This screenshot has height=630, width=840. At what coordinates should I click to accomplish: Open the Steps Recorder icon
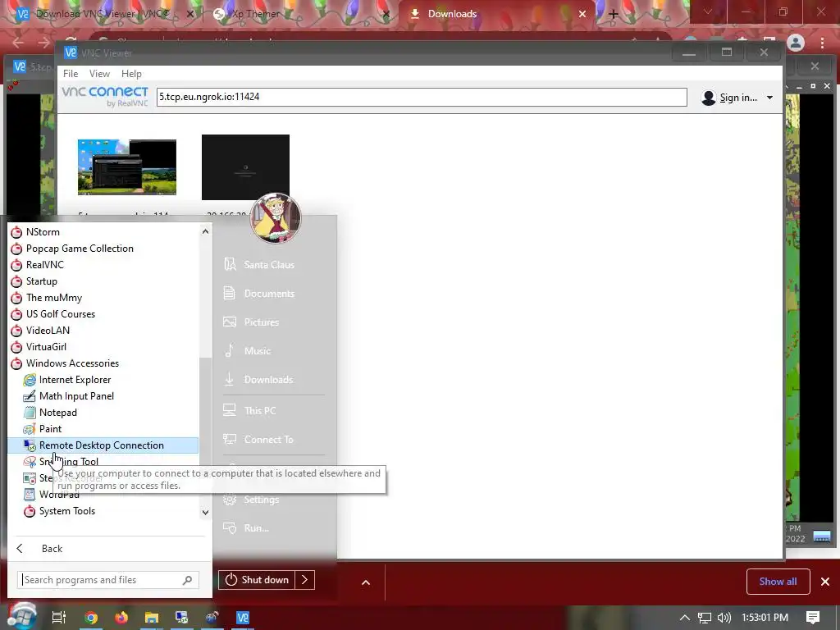pos(30,478)
